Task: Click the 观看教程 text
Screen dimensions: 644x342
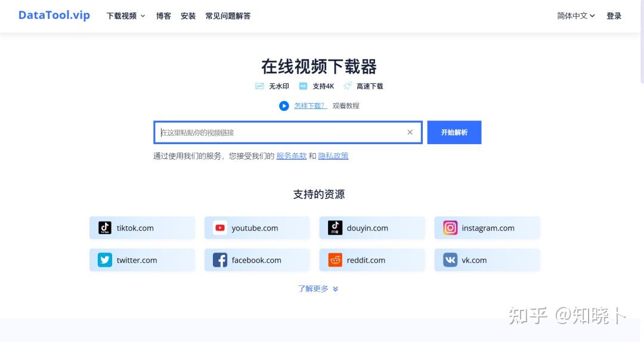Action: (346, 105)
